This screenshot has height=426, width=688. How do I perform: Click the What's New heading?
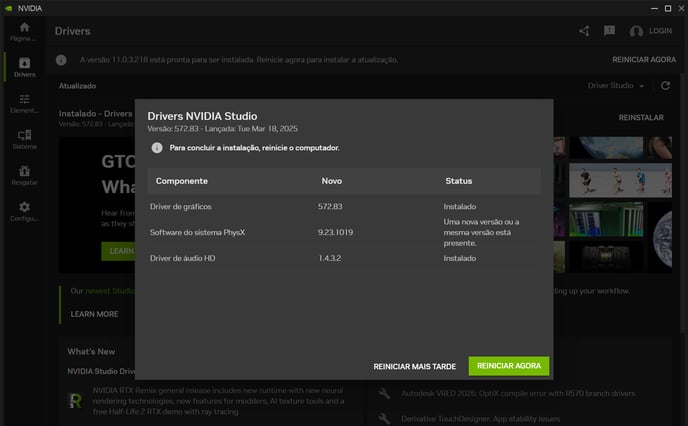tap(91, 351)
